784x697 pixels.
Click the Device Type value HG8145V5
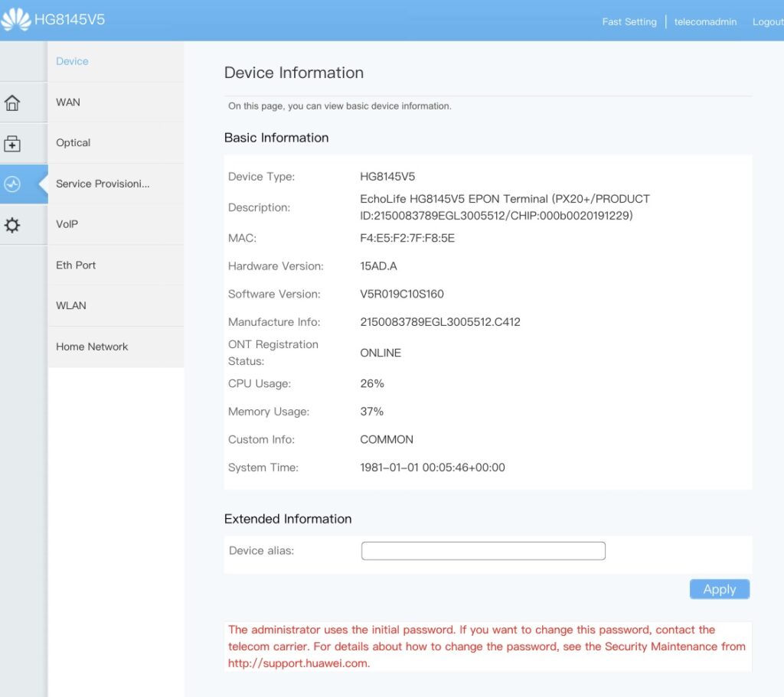point(387,177)
